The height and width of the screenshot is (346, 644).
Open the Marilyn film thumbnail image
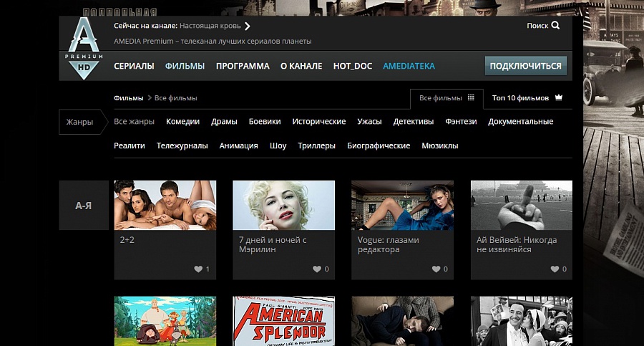click(x=284, y=206)
